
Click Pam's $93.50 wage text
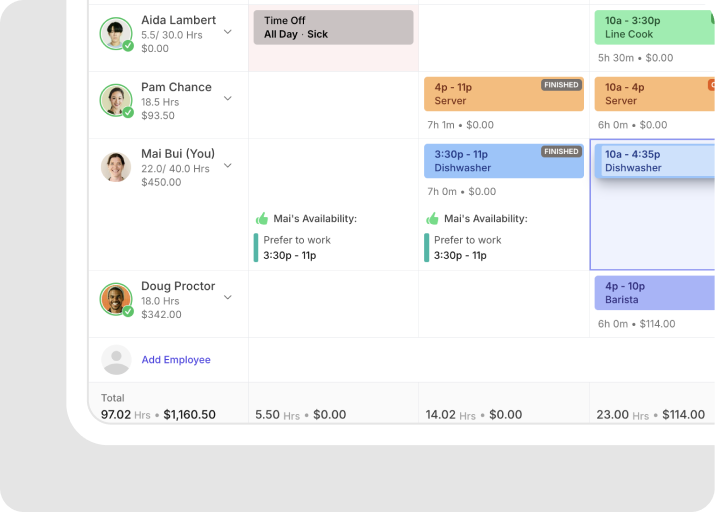158,115
